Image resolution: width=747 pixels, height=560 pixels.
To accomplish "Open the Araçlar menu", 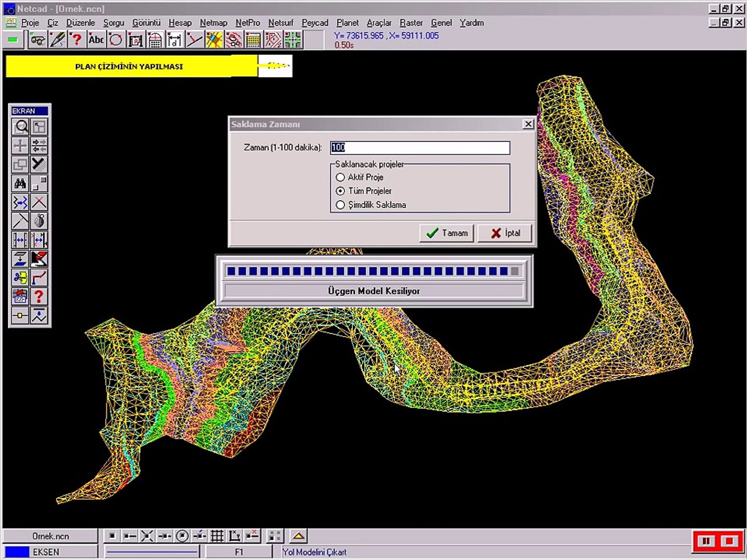I will coord(379,23).
